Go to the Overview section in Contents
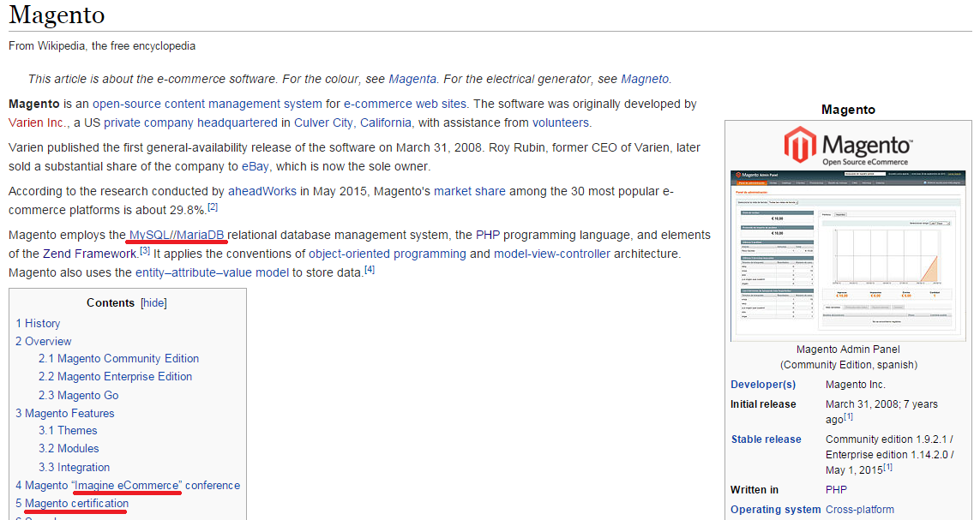 tap(43, 342)
